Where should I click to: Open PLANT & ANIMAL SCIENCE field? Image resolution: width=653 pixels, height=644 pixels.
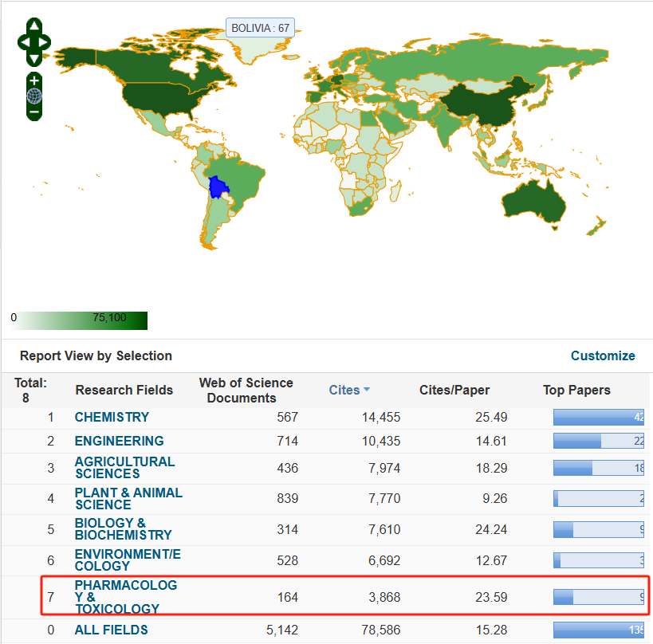click(x=128, y=498)
